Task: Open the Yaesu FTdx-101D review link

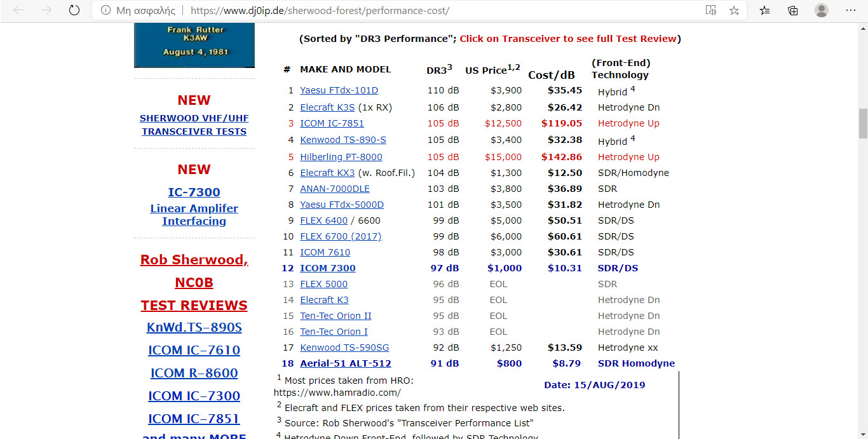Action: [x=339, y=90]
